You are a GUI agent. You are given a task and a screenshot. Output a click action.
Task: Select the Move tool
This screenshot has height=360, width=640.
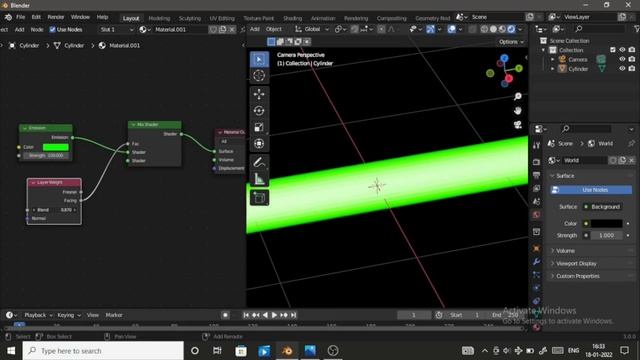259,94
